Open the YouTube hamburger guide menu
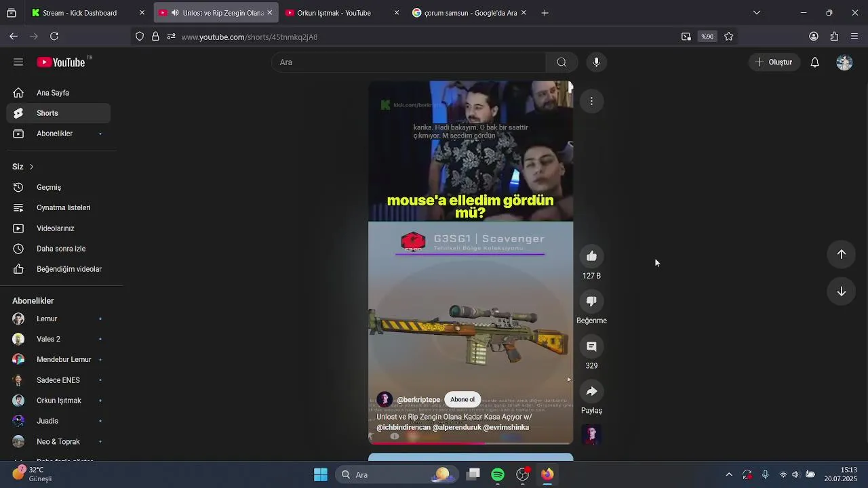Image resolution: width=868 pixels, height=488 pixels. 18,62
